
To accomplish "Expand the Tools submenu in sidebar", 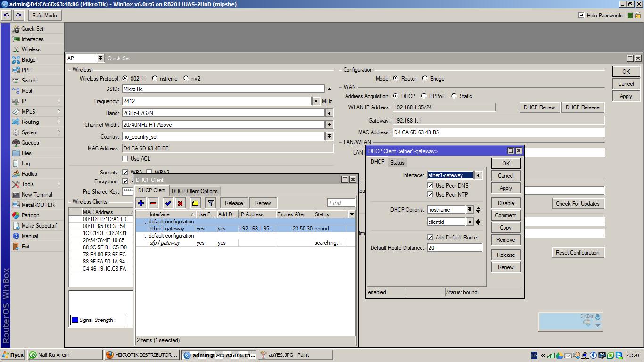I will tap(58, 184).
